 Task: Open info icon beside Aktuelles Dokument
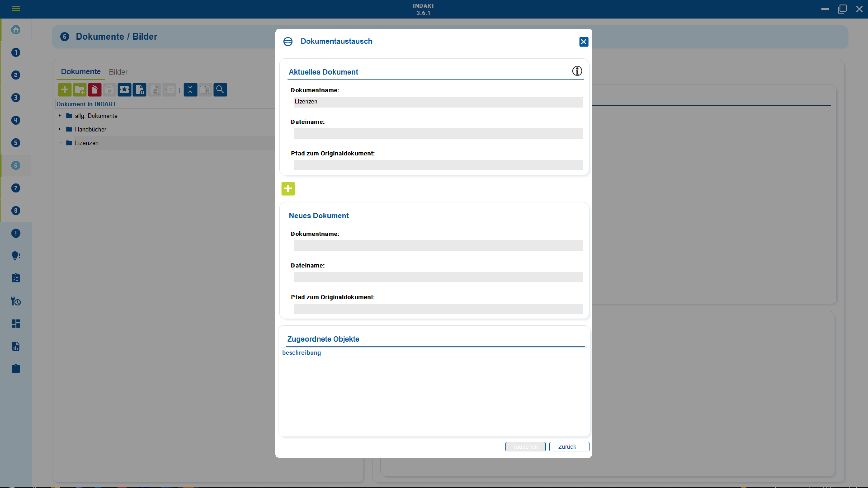pos(577,71)
